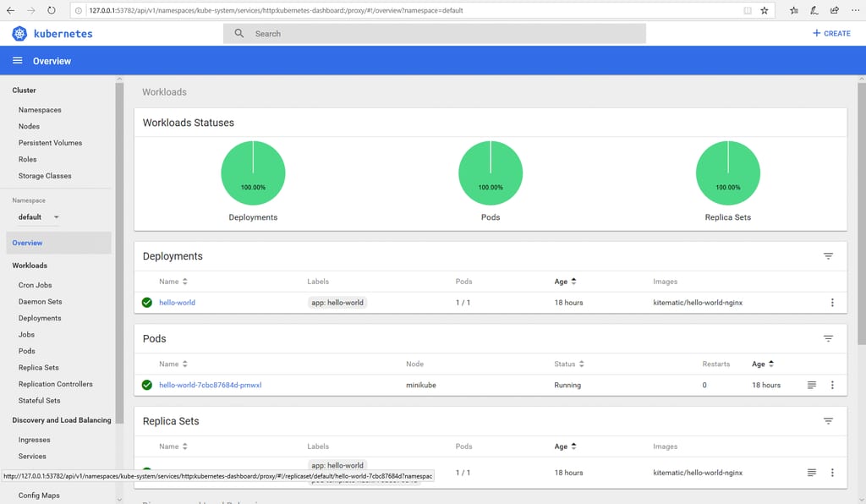Image resolution: width=866 pixels, height=504 pixels.
Task: Sort Pods by Name
Action: tap(173, 364)
